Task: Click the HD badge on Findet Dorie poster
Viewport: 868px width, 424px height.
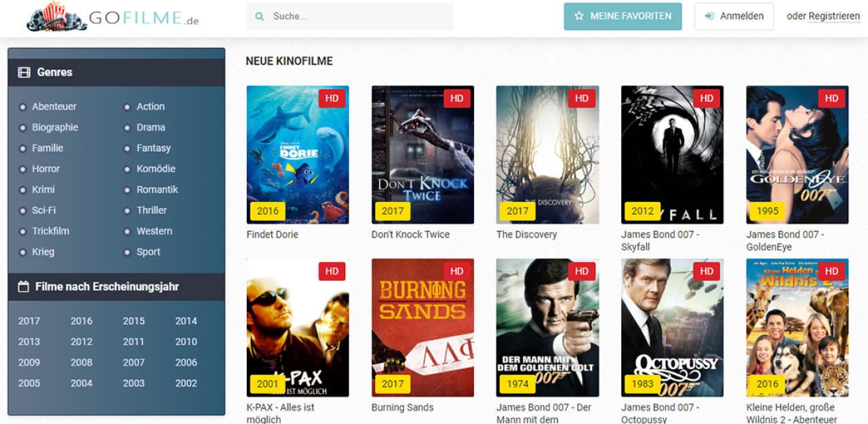Action: [x=332, y=98]
